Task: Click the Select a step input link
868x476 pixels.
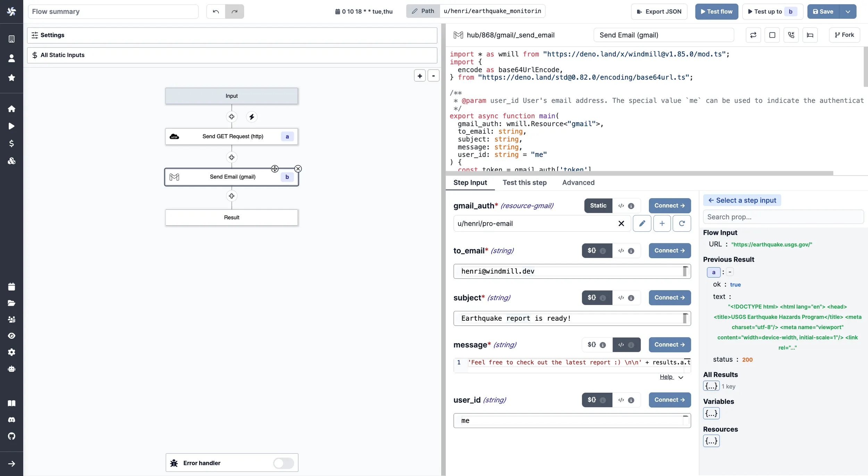Action: 742,200
